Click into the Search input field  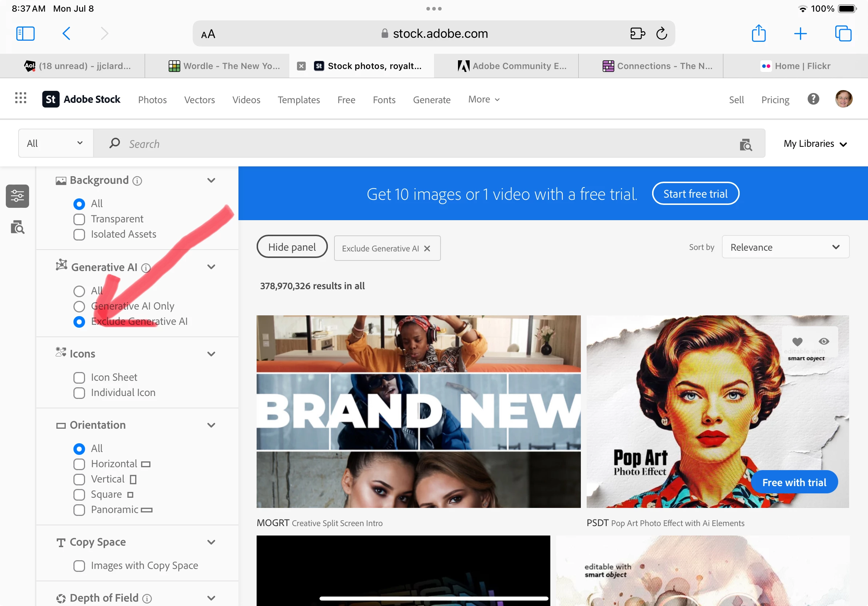click(x=416, y=144)
